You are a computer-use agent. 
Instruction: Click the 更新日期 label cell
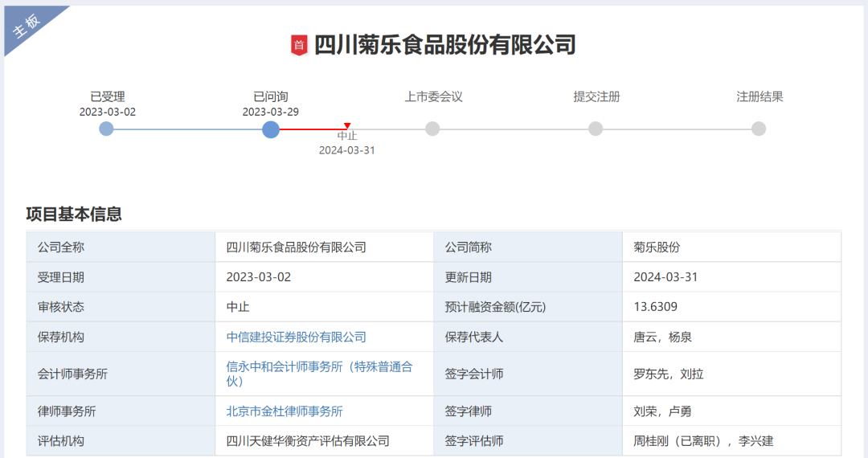tap(528, 277)
